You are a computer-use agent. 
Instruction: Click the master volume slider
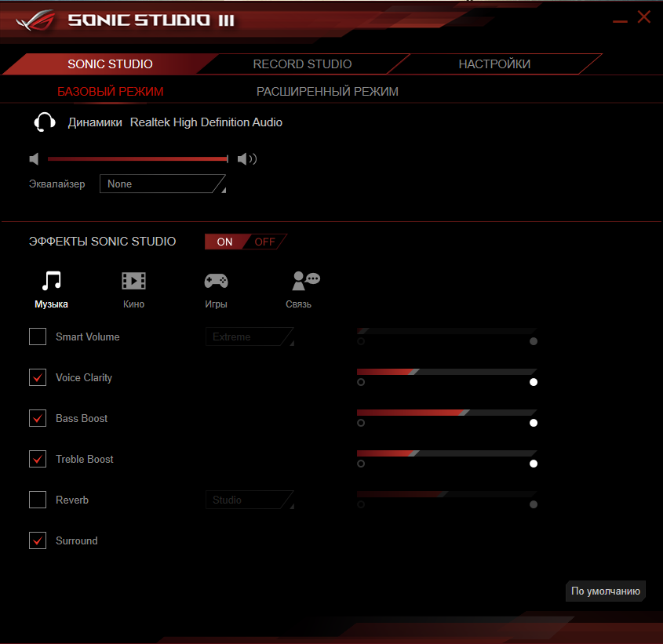[x=138, y=159]
